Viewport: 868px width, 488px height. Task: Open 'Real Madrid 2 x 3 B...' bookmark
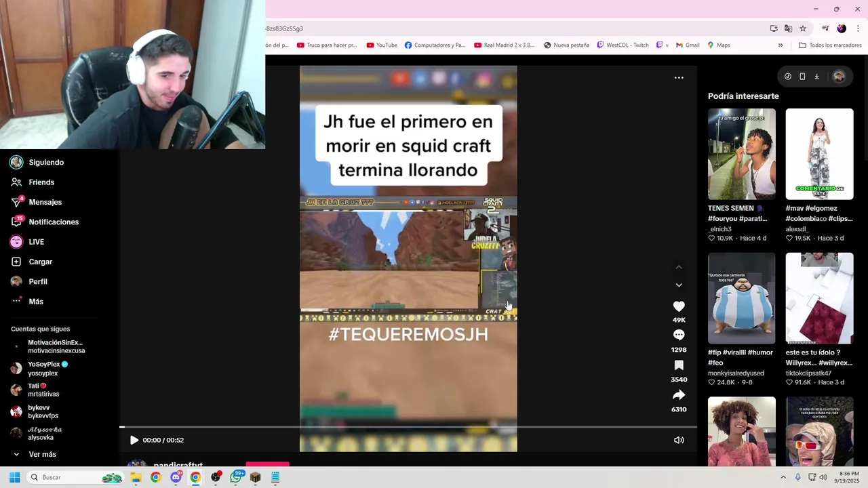(x=505, y=45)
